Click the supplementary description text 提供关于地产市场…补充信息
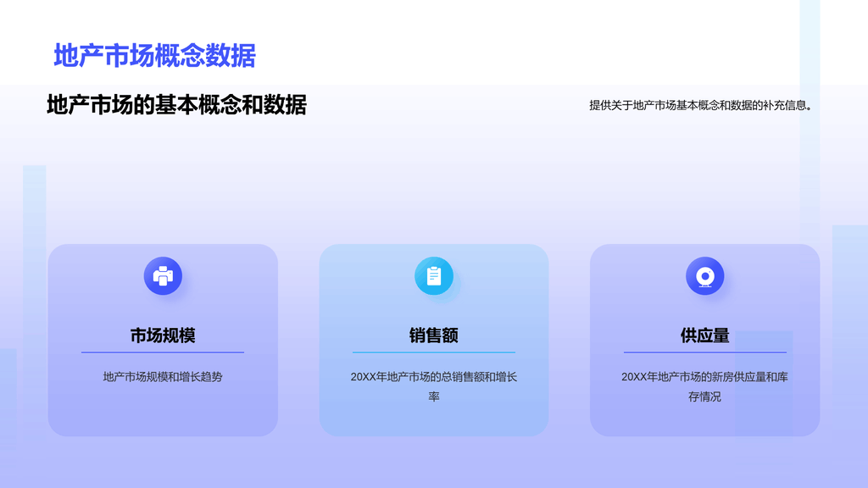The width and height of the screenshot is (868, 488). [700, 106]
